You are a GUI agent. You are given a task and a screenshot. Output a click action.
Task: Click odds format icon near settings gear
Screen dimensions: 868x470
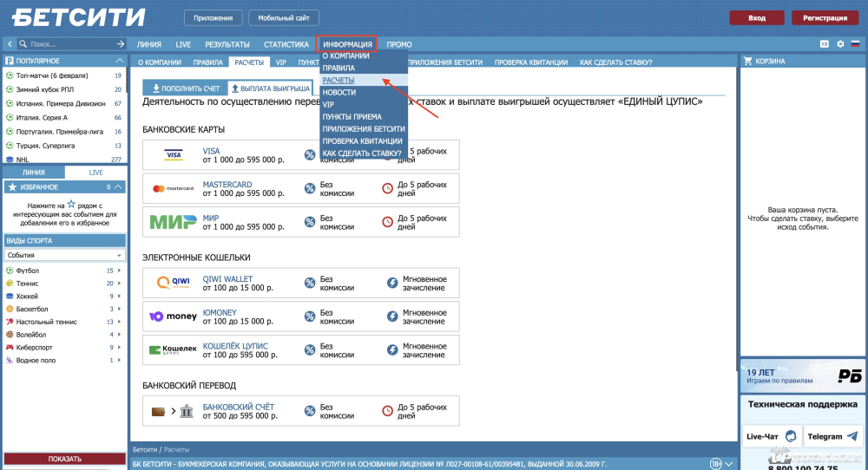[825, 43]
